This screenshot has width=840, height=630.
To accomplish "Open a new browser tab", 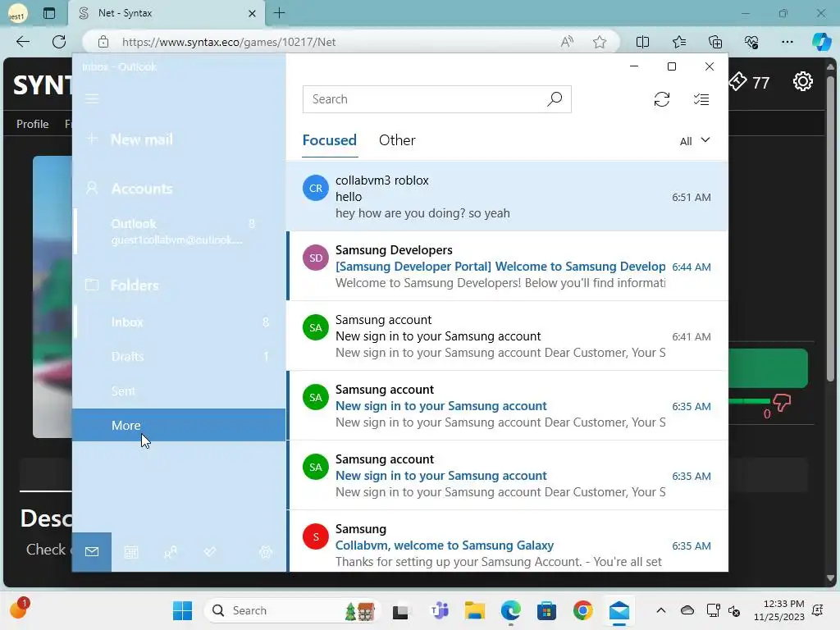I will [x=280, y=13].
